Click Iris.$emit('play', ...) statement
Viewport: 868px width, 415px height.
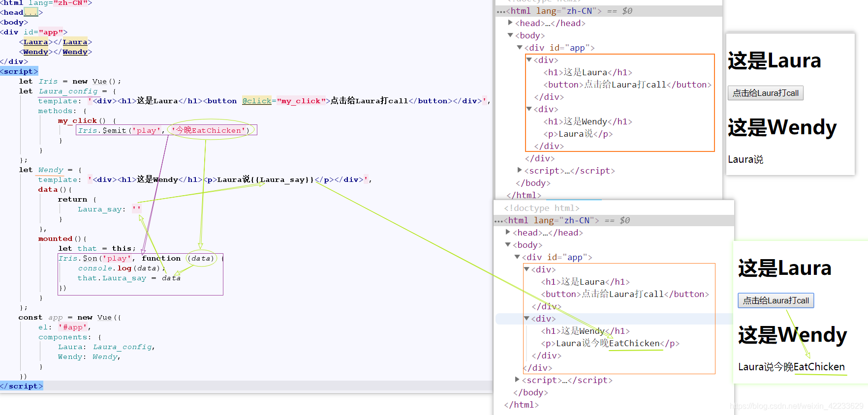164,130
